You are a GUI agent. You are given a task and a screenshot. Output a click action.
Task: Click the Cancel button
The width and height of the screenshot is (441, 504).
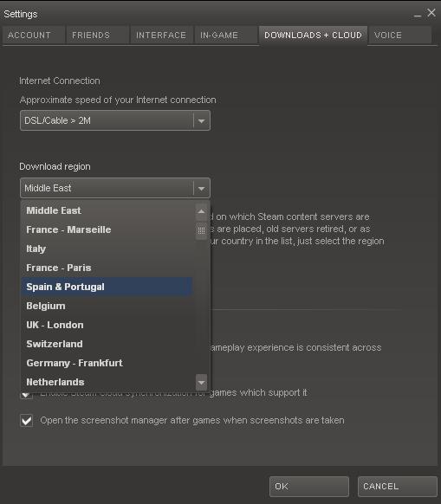click(x=397, y=487)
